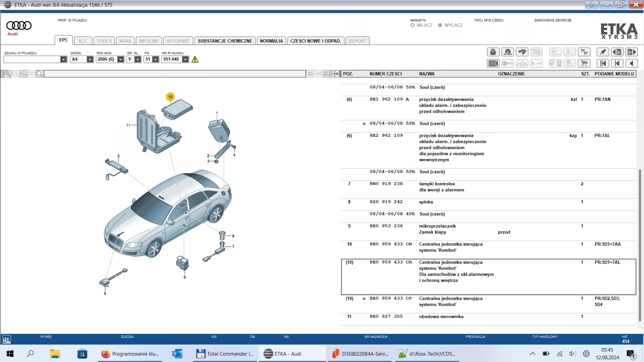Zoom in on the illustration

coord(7,74)
